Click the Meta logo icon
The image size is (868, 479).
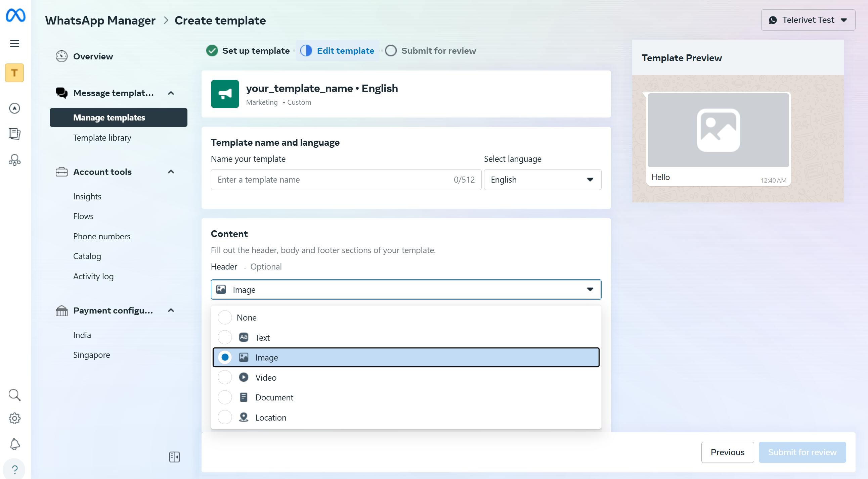(15, 15)
